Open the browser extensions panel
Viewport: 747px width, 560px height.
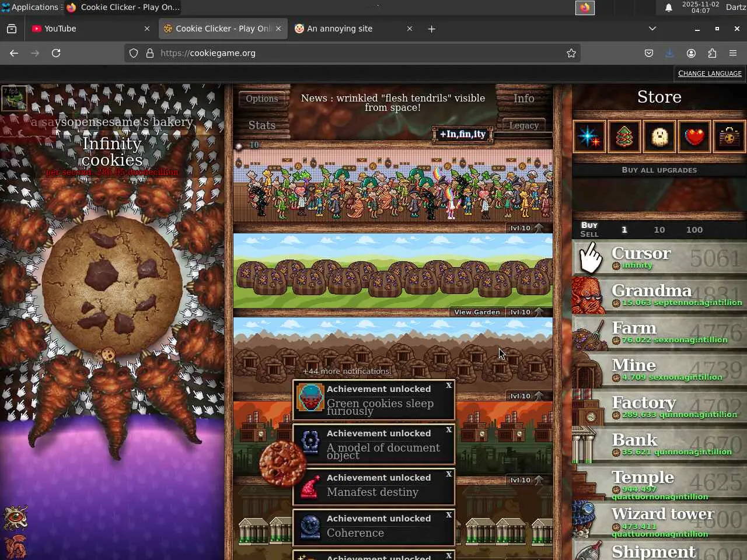point(712,53)
